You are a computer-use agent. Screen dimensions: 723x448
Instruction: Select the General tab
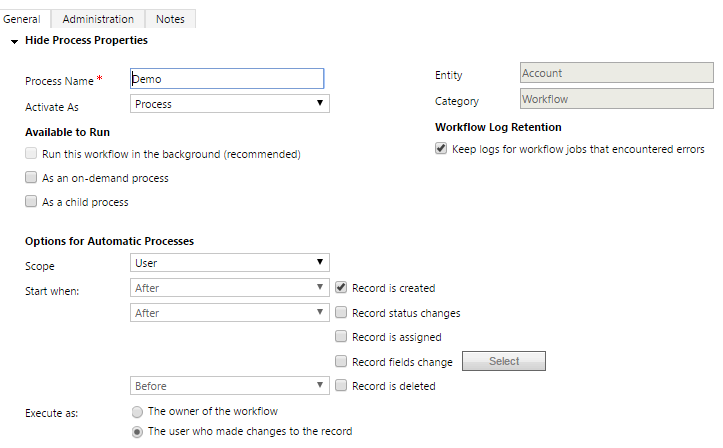pyautogui.click(x=22, y=19)
